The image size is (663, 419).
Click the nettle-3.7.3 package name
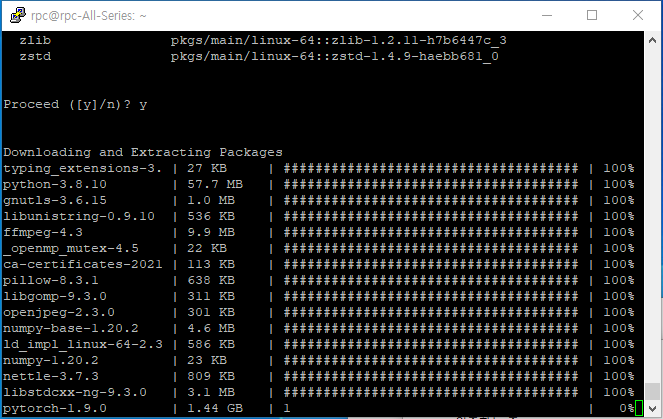(x=51, y=376)
